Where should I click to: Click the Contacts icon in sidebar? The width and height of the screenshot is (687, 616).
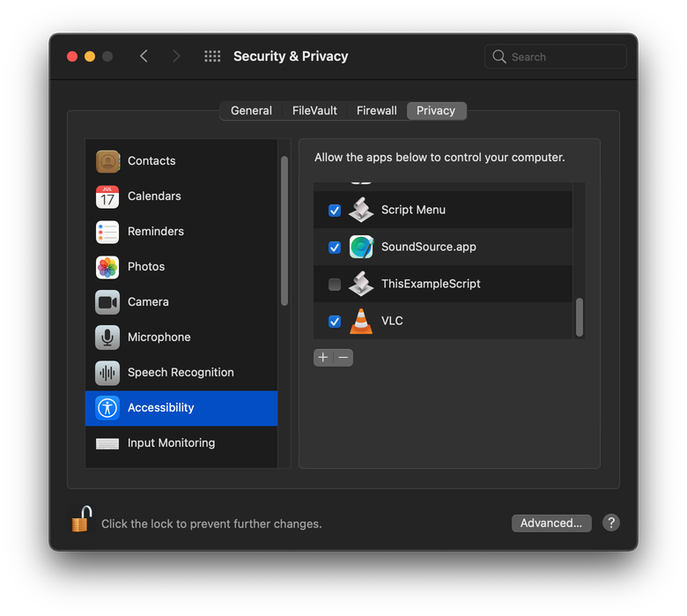[107, 161]
